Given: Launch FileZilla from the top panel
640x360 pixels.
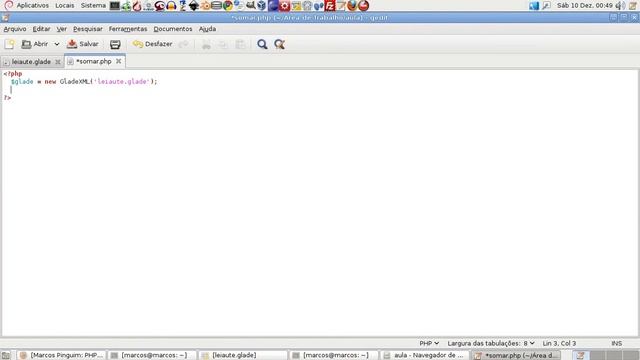Looking at the screenshot, I should 330,5.
